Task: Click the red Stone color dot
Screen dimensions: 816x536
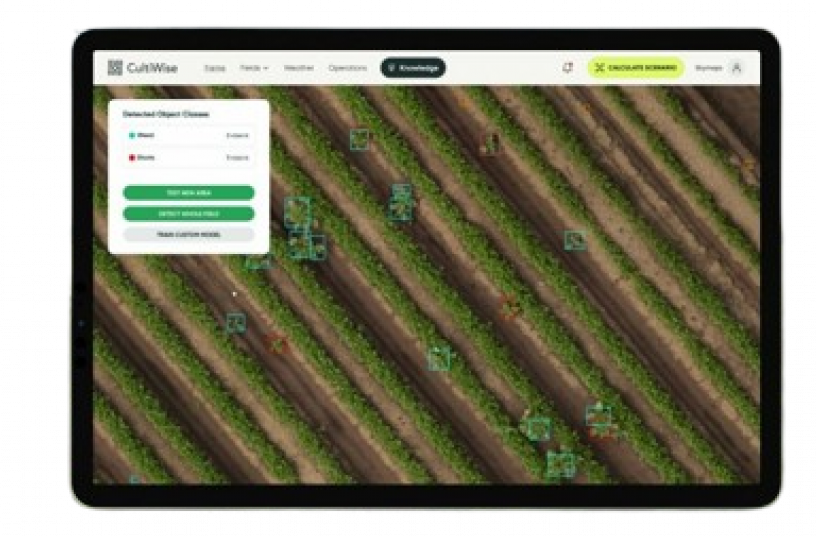Action: pos(132,157)
